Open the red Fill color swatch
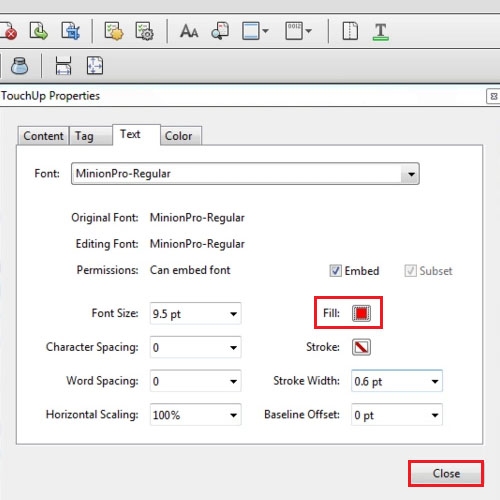The image size is (500, 500). (361, 313)
